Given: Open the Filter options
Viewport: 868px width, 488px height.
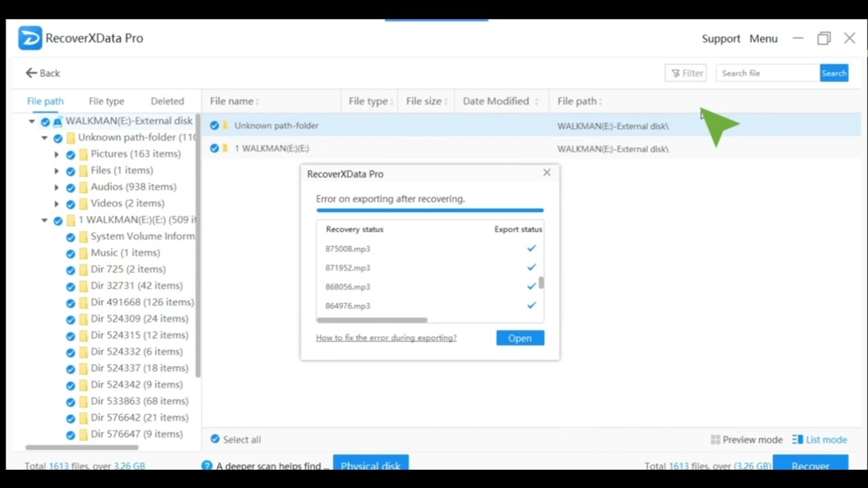Looking at the screenshot, I should 686,73.
